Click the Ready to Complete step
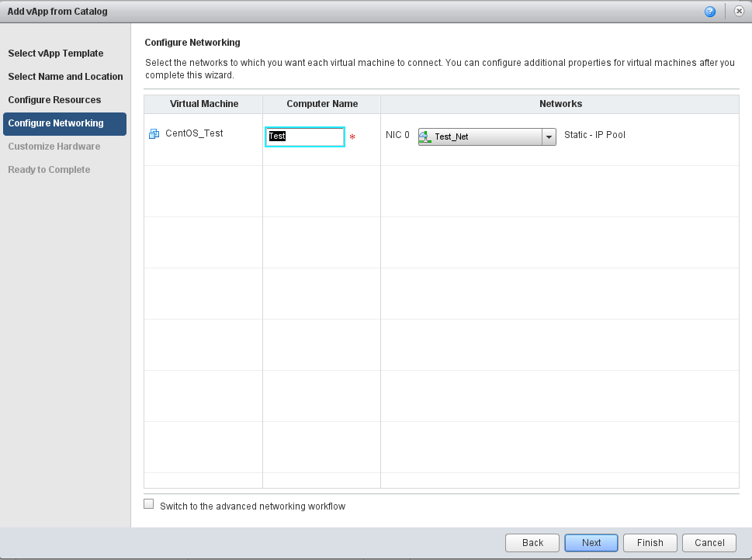This screenshot has height=560, width=752. point(49,170)
